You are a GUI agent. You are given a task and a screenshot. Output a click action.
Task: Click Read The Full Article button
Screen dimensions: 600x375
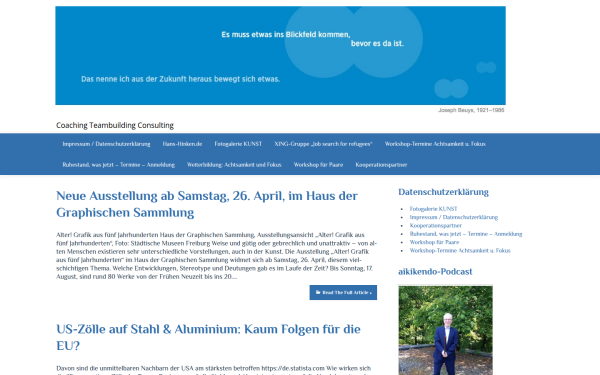pyautogui.click(x=343, y=292)
